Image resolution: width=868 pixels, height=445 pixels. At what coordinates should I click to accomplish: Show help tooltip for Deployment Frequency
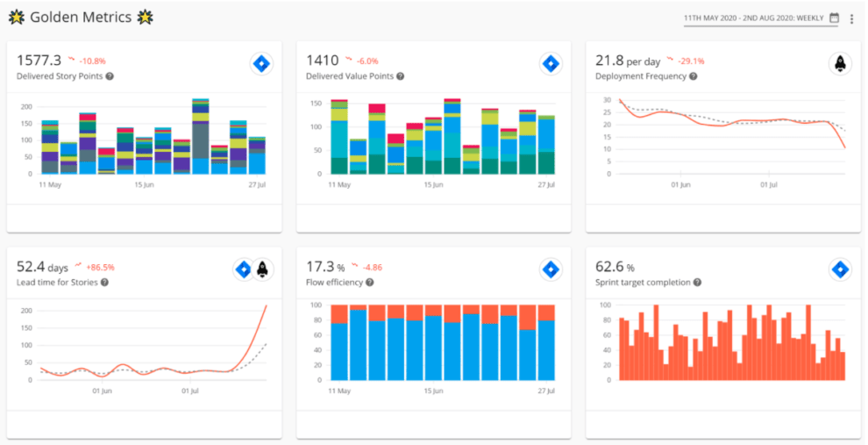pos(693,76)
